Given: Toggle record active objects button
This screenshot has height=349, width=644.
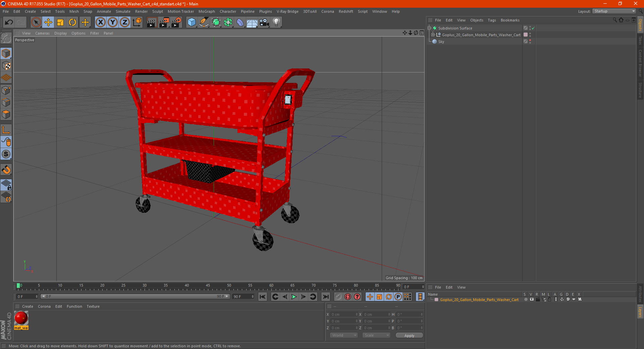Looking at the screenshot, I should coord(338,297).
